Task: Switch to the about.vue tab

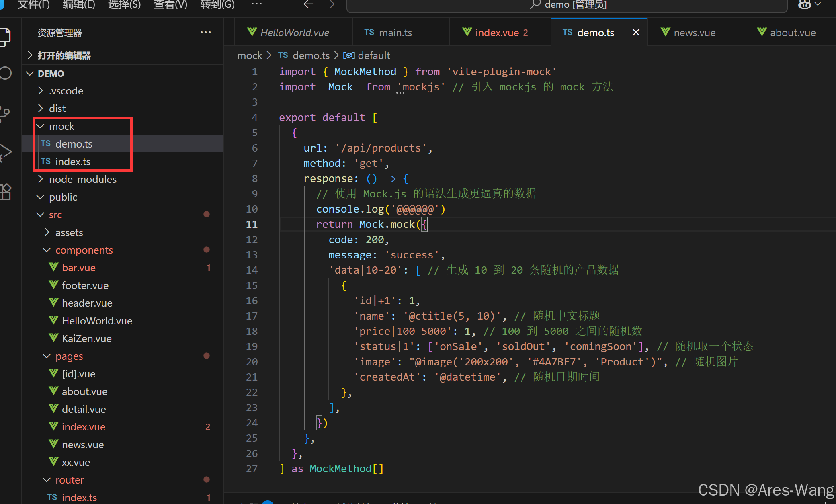Action: [790, 33]
